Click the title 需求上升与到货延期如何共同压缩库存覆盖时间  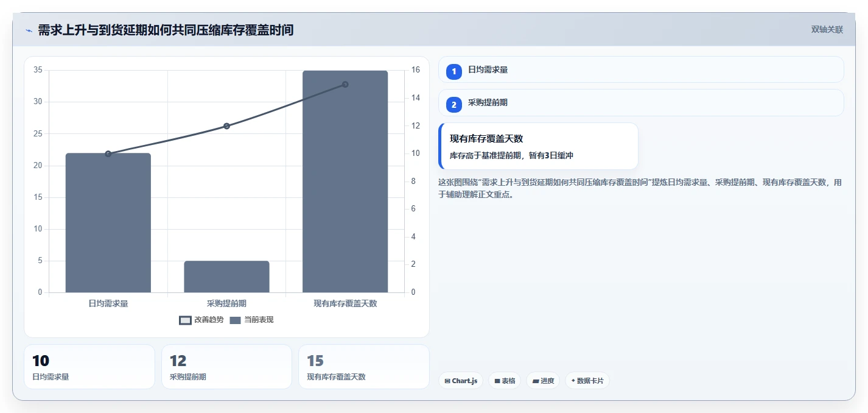coord(166,30)
